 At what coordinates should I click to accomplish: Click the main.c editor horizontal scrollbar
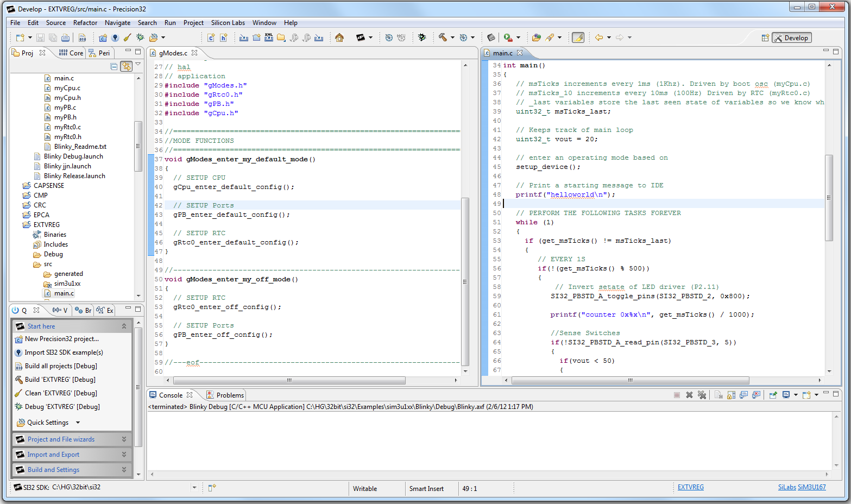click(630, 380)
